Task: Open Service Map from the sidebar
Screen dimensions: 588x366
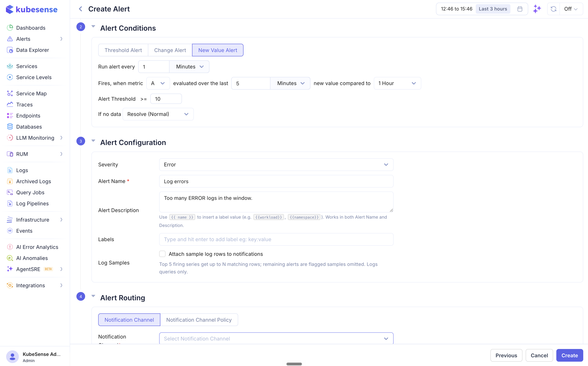Action: (31, 93)
